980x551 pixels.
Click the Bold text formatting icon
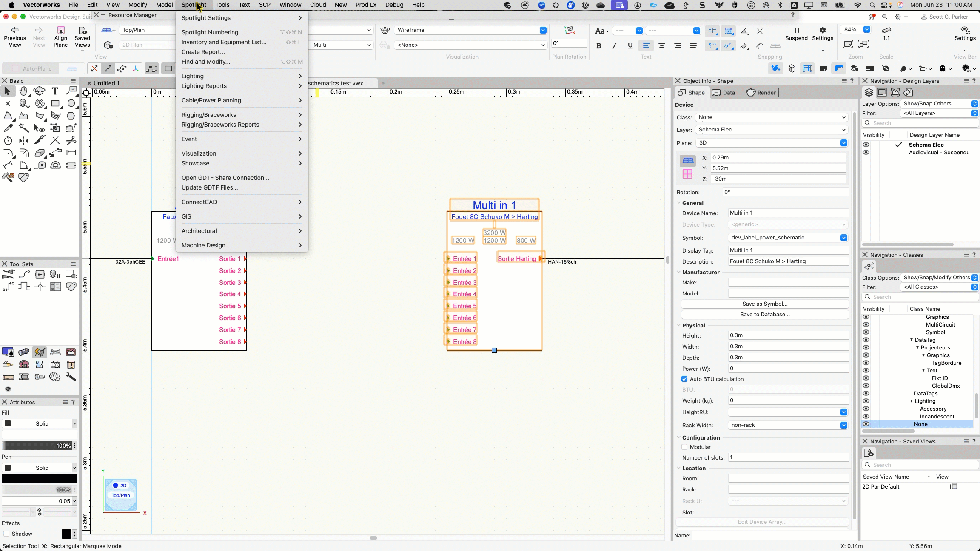click(x=598, y=46)
